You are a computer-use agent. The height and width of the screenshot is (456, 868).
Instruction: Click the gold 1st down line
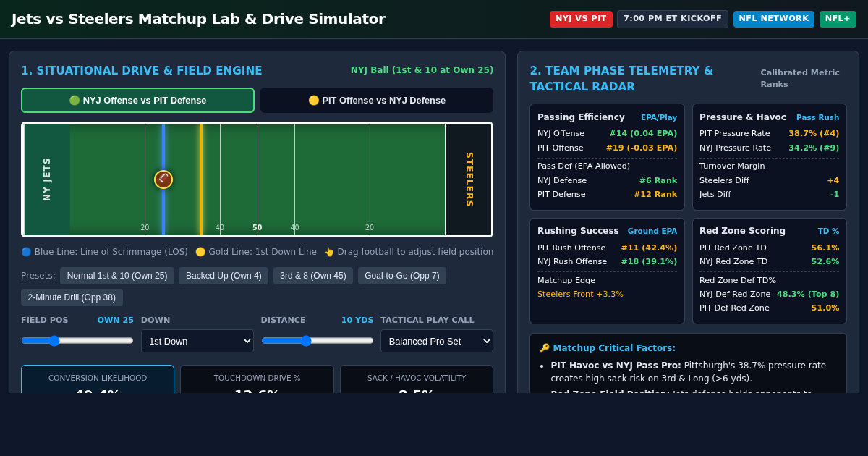pyautogui.click(x=201, y=180)
